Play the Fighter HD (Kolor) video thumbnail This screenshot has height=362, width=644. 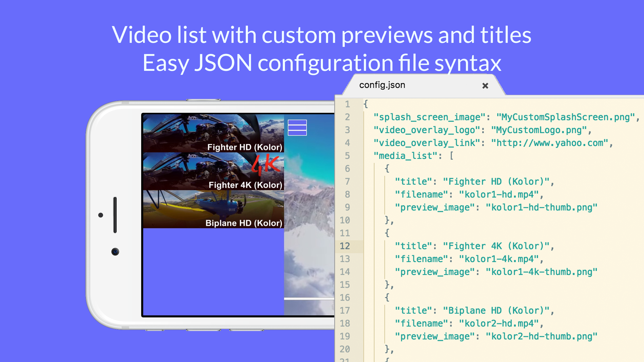click(x=213, y=133)
